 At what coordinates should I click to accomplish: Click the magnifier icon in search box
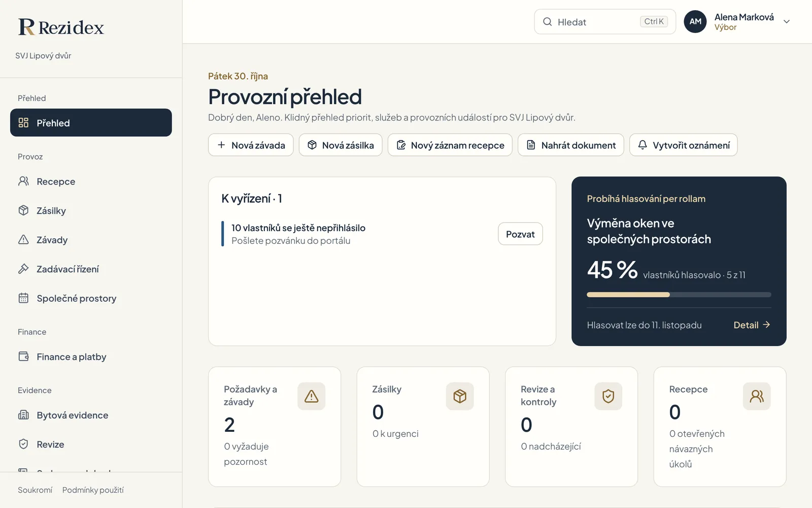tap(548, 22)
